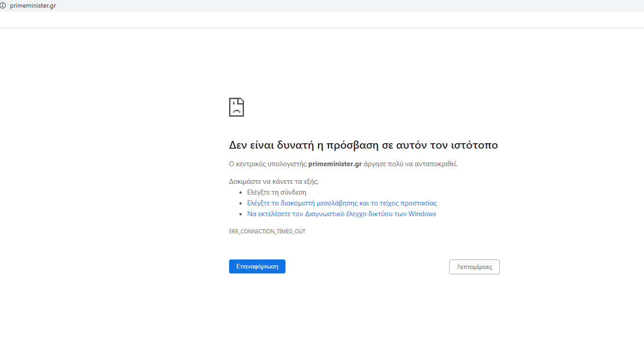Viewport: 644px width, 341px height.
Task: Click the bullet before the diagnostics link
Action: [x=242, y=214]
